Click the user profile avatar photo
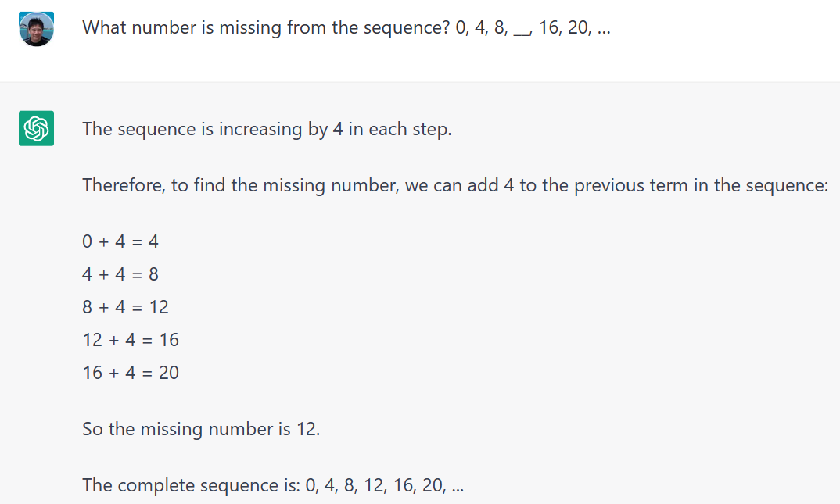Image resolution: width=840 pixels, height=504 pixels. point(36,29)
